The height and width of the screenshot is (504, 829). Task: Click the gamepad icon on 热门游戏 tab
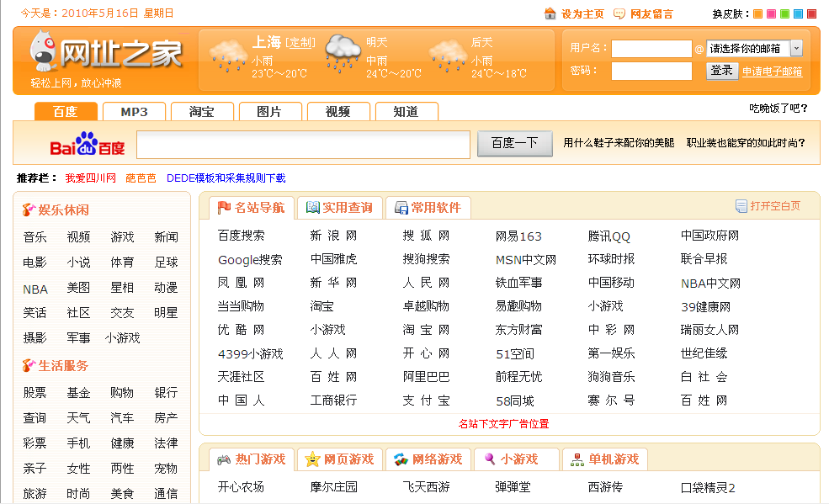[224, 459]
